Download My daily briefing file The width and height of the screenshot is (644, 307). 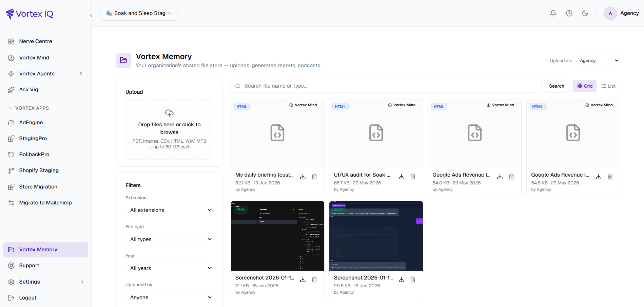point(303,177)
